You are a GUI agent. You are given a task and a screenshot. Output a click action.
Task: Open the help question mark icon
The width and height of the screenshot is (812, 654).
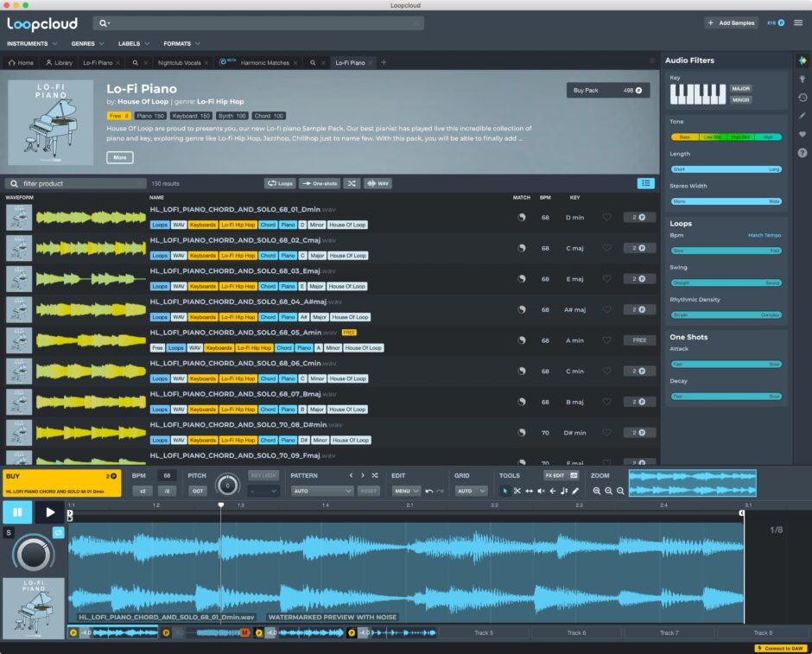point(802,153)
